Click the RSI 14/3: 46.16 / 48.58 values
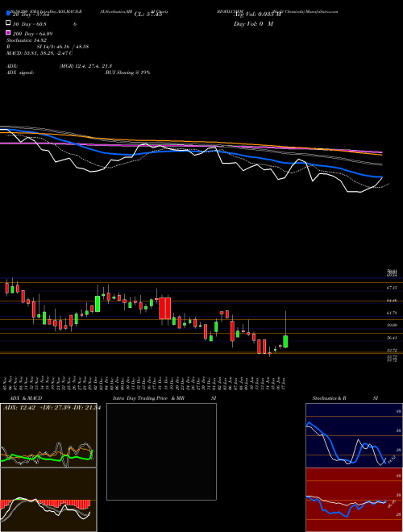 pyautogui.click(x=63, y=47)
